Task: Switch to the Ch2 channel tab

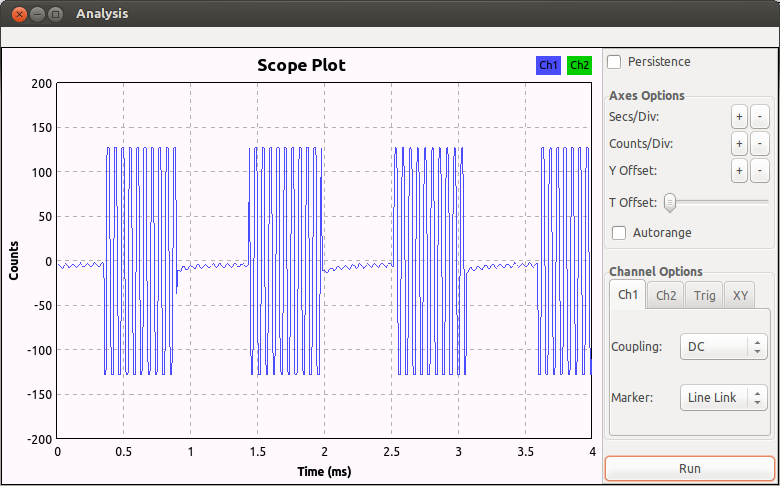Action: pyautogui.click(x=666, y=295)
